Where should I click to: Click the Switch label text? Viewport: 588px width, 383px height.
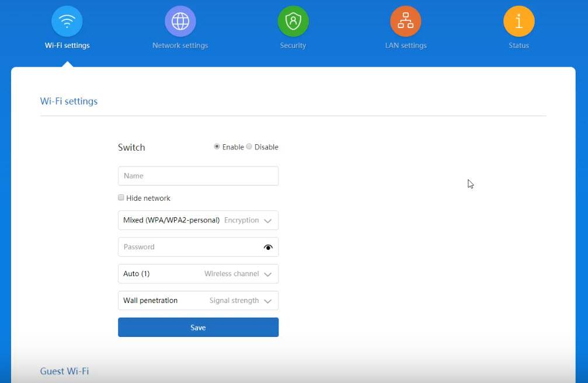tap(131, 148)
